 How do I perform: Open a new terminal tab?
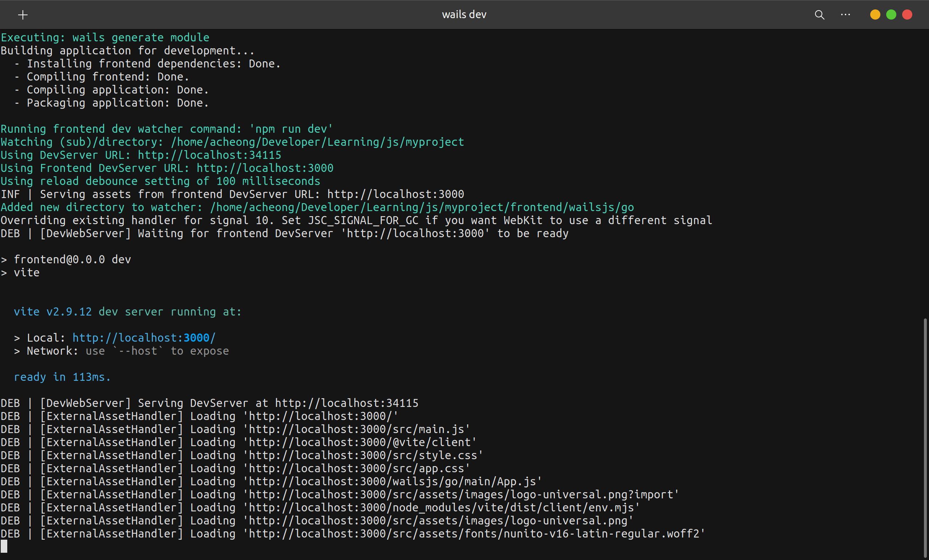(22, 15)
